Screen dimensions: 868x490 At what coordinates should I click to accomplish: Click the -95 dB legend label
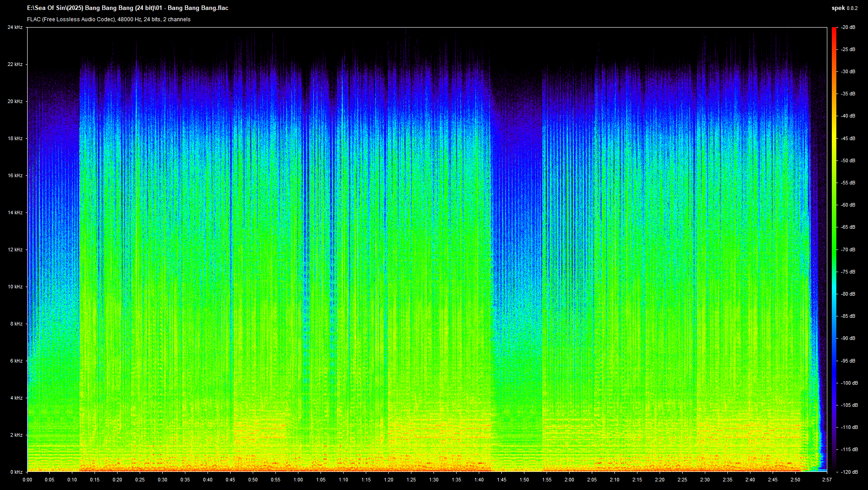(848, 361)
